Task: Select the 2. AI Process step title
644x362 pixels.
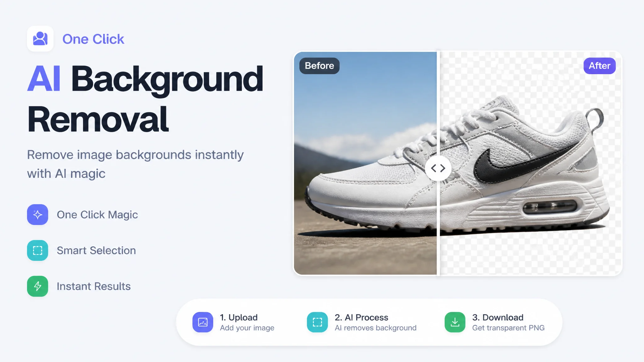Action: pyautogui.click(x=361, y=317)
